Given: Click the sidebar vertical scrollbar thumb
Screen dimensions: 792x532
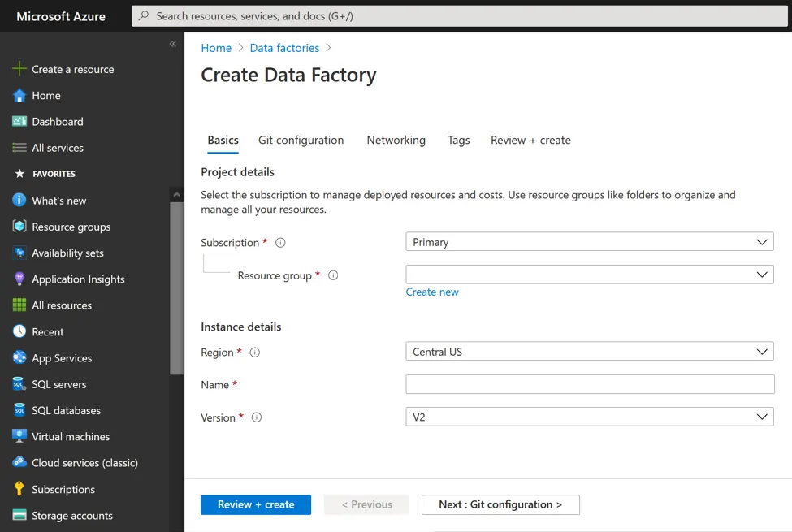Looking at the screenshot, I should (x=176, y=288).
